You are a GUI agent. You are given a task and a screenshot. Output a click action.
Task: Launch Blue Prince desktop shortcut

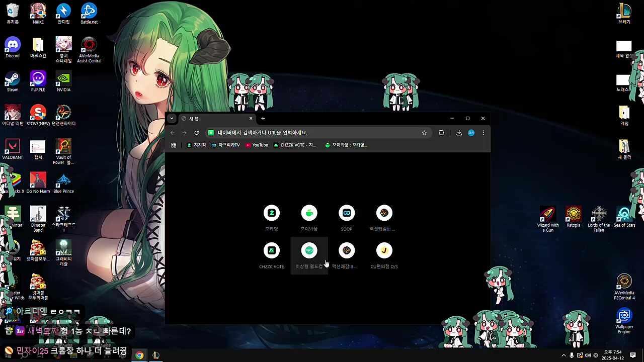63,183
